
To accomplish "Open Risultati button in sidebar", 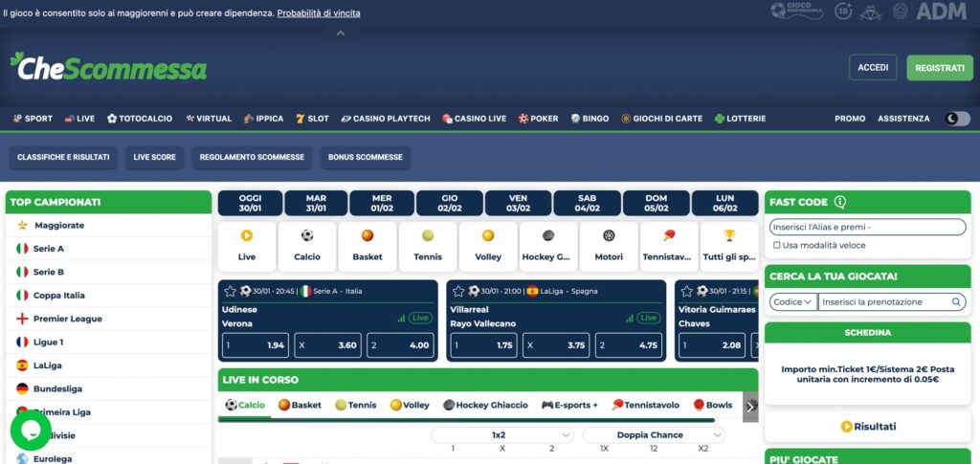I will coord(867,427).
